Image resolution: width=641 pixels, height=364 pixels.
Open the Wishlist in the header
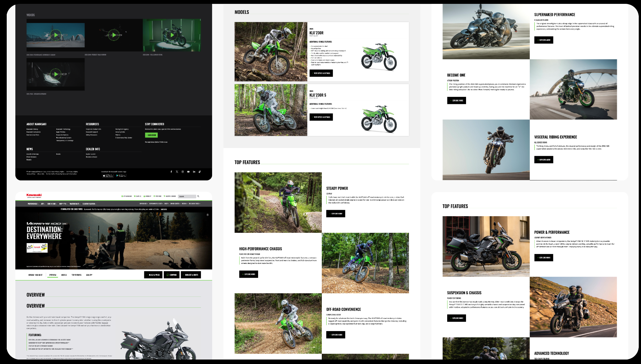click(147, 196)
